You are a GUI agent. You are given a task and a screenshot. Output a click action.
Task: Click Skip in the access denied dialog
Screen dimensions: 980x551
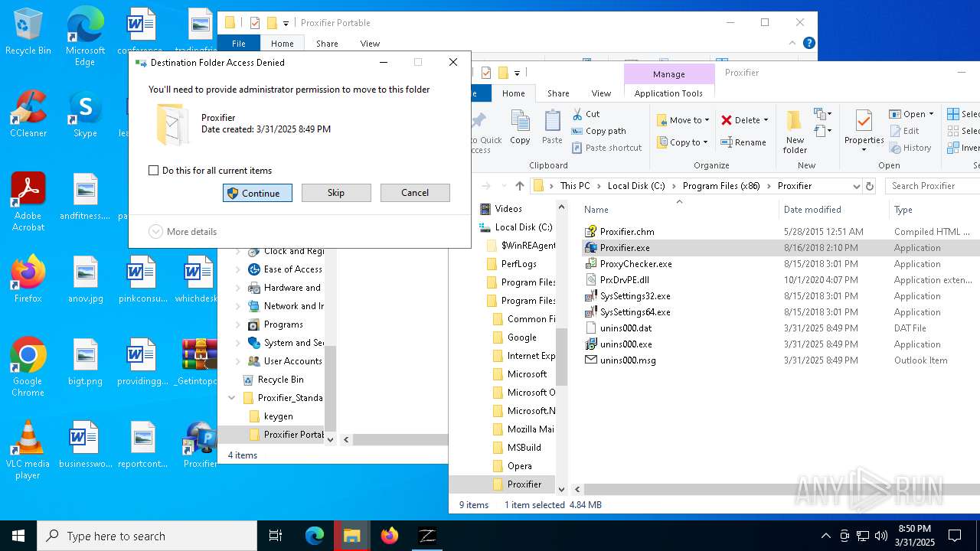[336, 193]
